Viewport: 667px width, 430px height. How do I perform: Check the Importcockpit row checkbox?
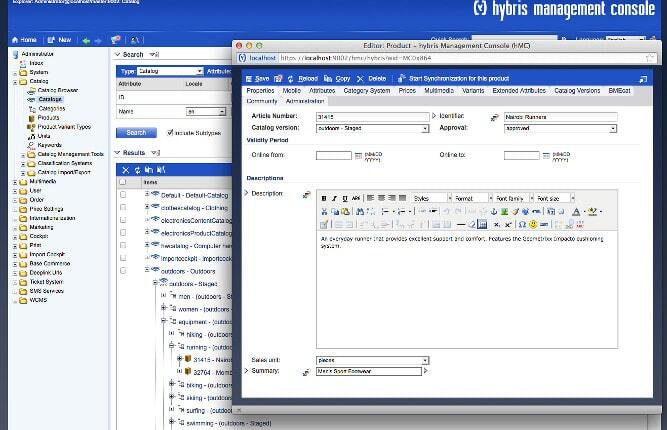click(123, 258)
